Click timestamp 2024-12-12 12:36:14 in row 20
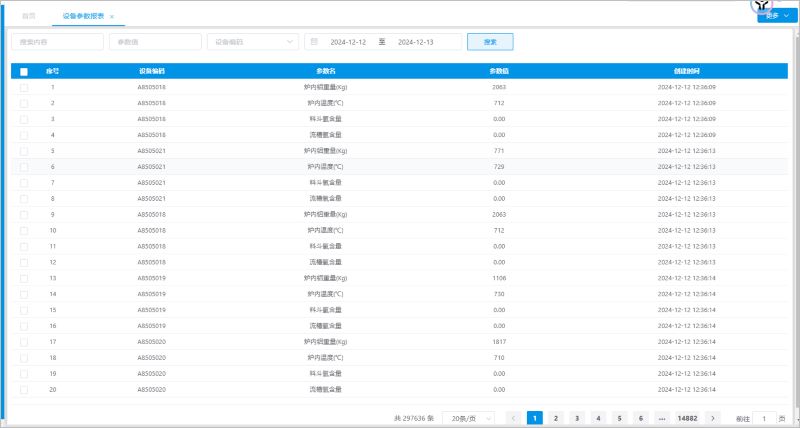800x428 pixels. [686, 390]
